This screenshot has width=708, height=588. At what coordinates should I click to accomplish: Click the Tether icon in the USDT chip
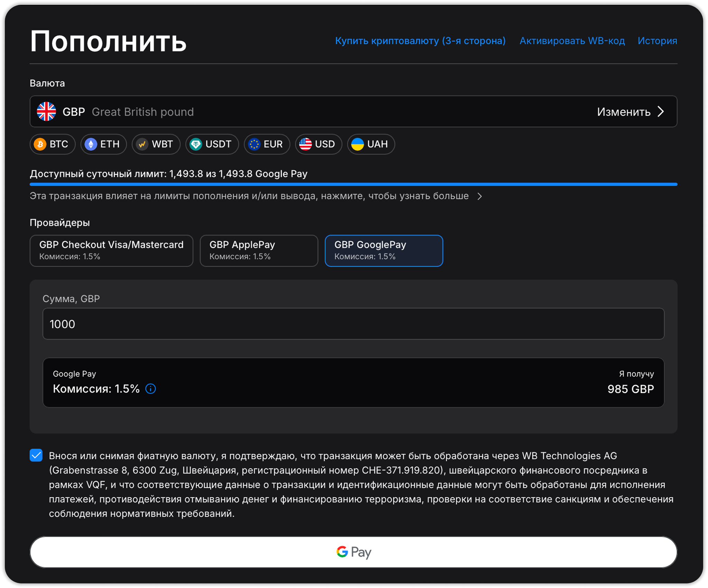(x=196, y=144)
